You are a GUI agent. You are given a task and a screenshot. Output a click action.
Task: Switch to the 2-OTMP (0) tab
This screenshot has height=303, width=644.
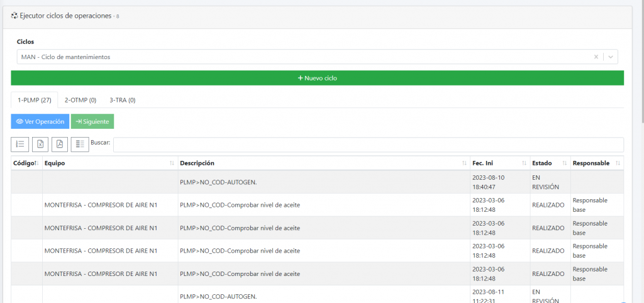point(80,100)
